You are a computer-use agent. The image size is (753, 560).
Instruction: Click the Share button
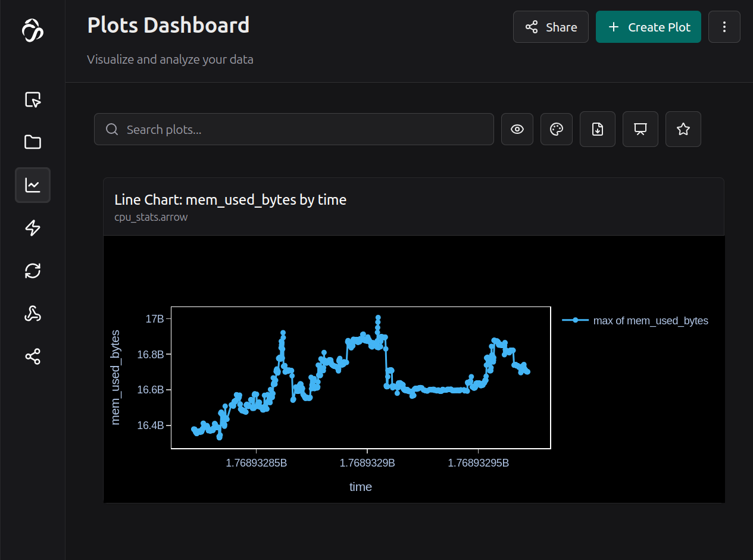pos(551,27)
